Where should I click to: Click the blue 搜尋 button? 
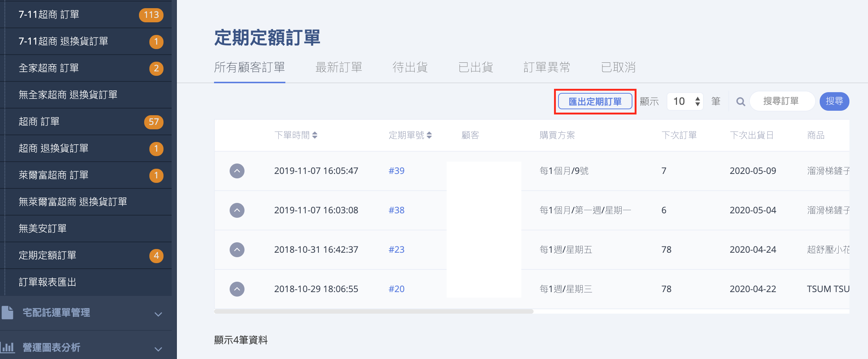pos(835,101)
